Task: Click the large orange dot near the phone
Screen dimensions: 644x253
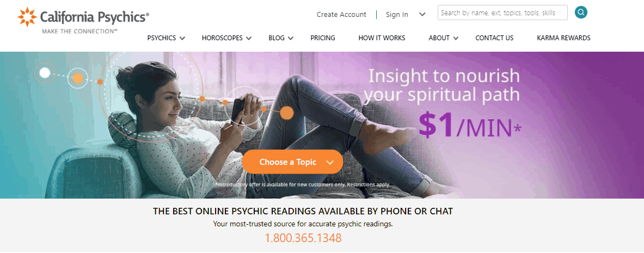Action: [287, 113]
